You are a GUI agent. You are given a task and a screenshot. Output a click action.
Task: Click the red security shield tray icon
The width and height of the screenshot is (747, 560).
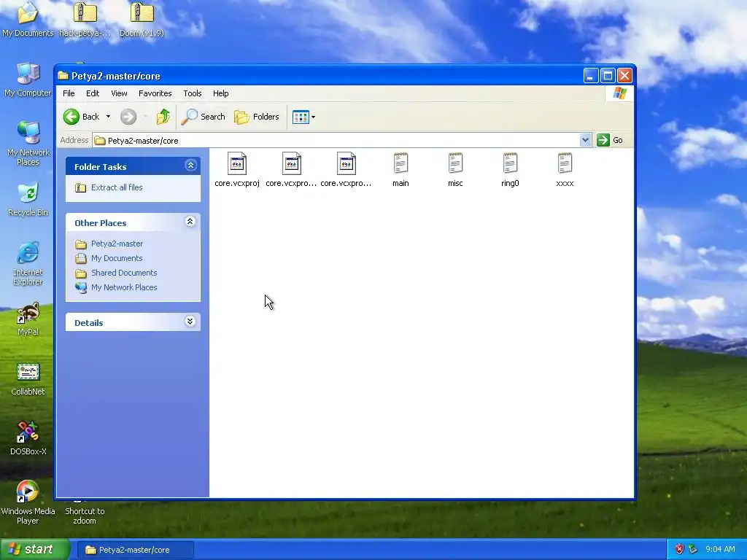pyautogui.click(x=679, y=549)
